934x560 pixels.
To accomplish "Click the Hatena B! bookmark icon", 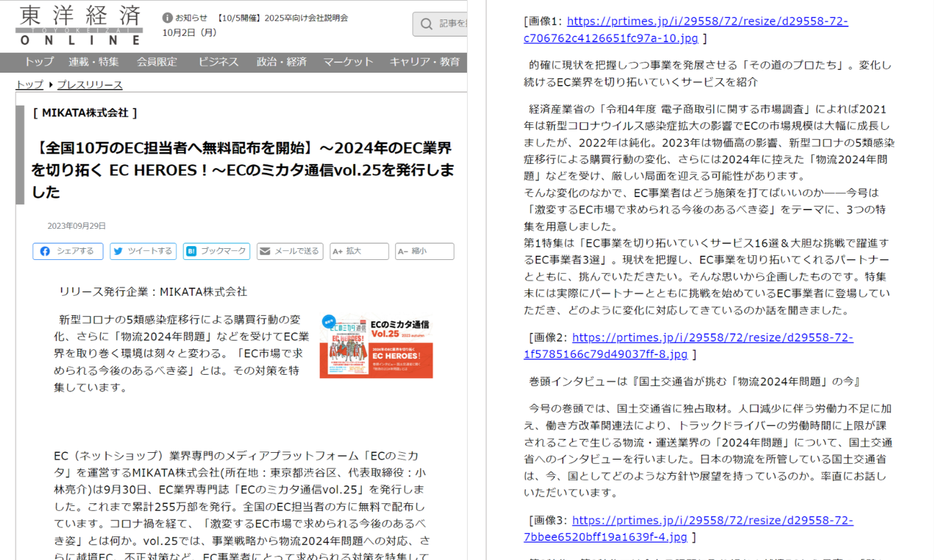I will [x=192, y=252].
